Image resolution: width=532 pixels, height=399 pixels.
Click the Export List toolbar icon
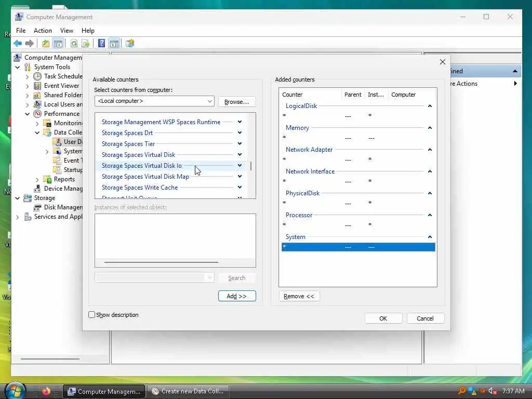86,44
